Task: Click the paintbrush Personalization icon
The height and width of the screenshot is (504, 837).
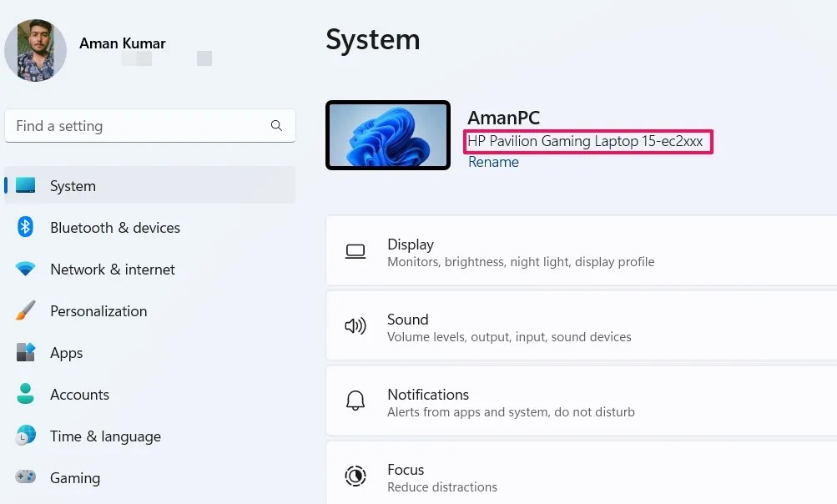Action: pyautogui.click(x=25, y=310)
